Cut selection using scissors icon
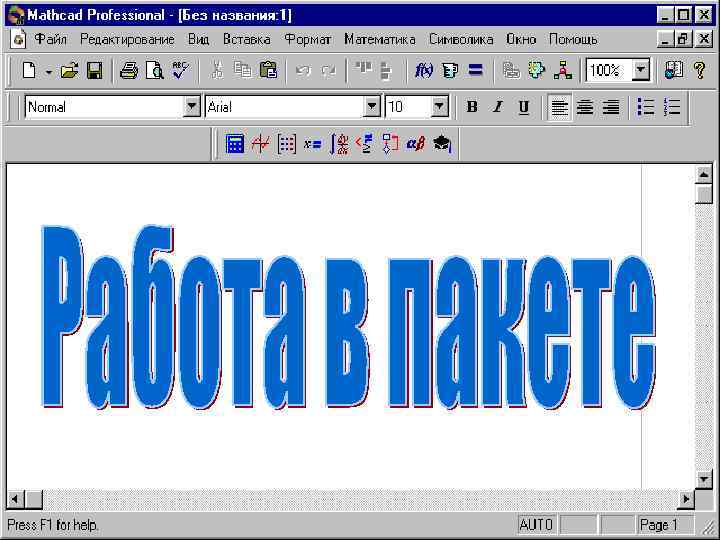This screenshot has height=540, width=720. coord(218,71)
